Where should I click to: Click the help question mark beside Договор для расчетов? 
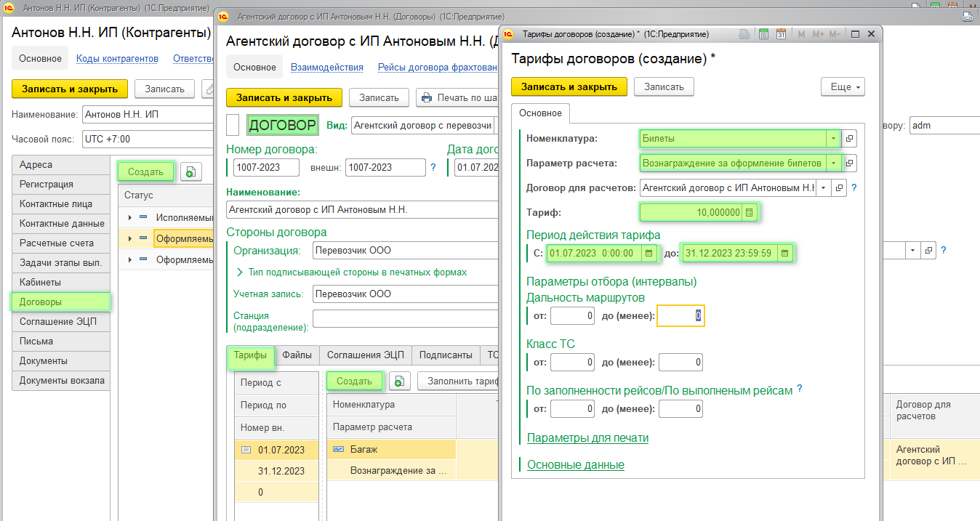(854, 187)
